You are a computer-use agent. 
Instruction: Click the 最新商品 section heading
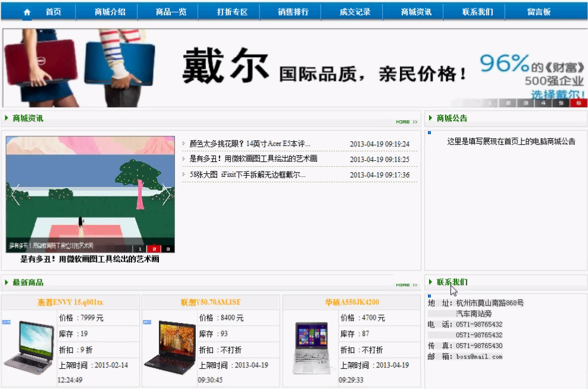tap(28, 282)
